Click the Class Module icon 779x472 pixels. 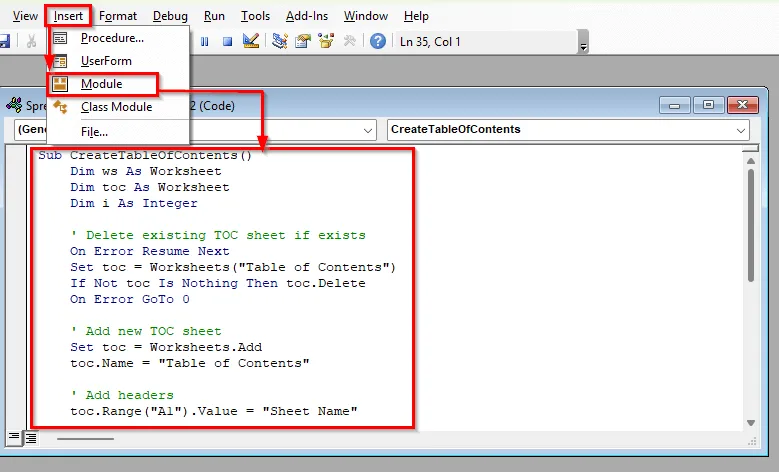click(60, 107)
